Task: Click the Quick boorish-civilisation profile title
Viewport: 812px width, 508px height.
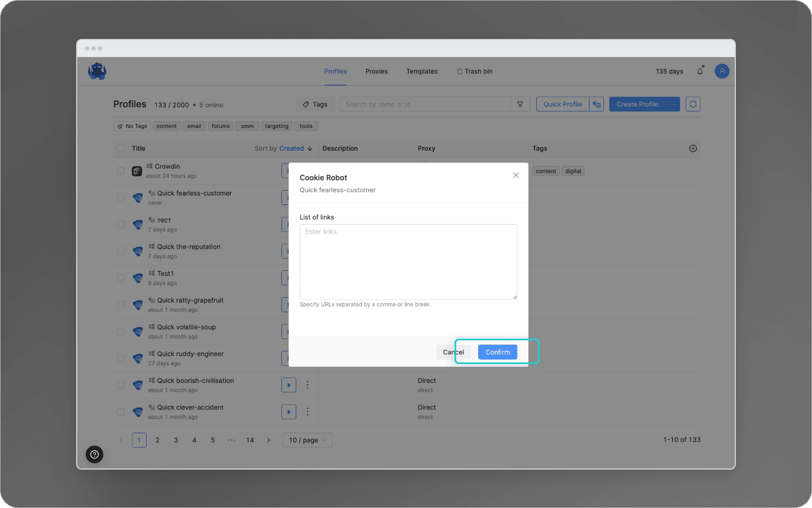Action: [x=195, y=381]
